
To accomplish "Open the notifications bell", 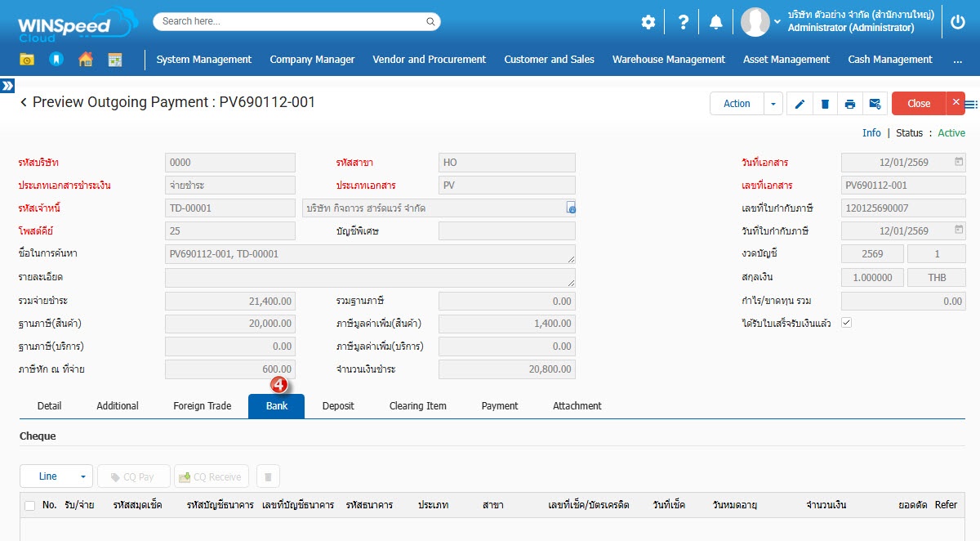I will [x=716, y=22].
